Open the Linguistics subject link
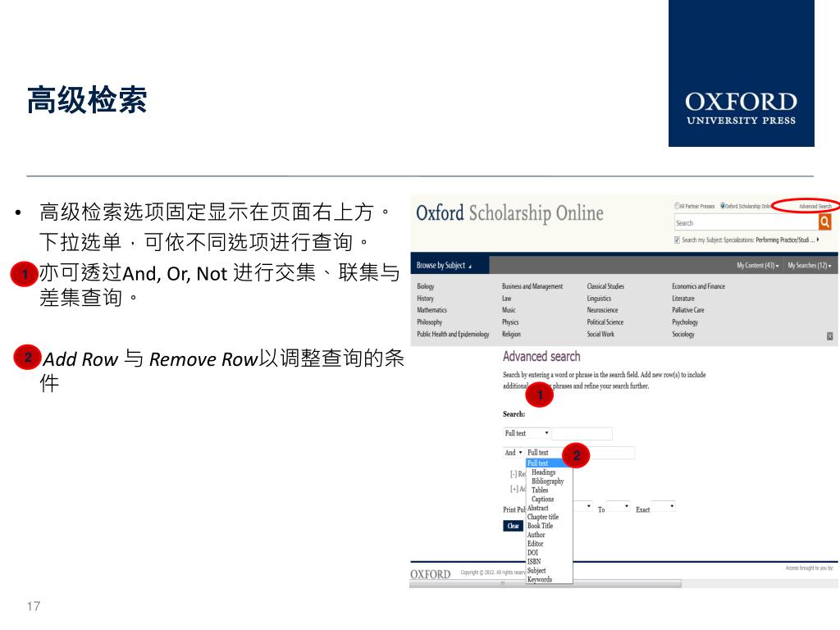The height and width of the screenshot is (630, 840). click(598, 299)
